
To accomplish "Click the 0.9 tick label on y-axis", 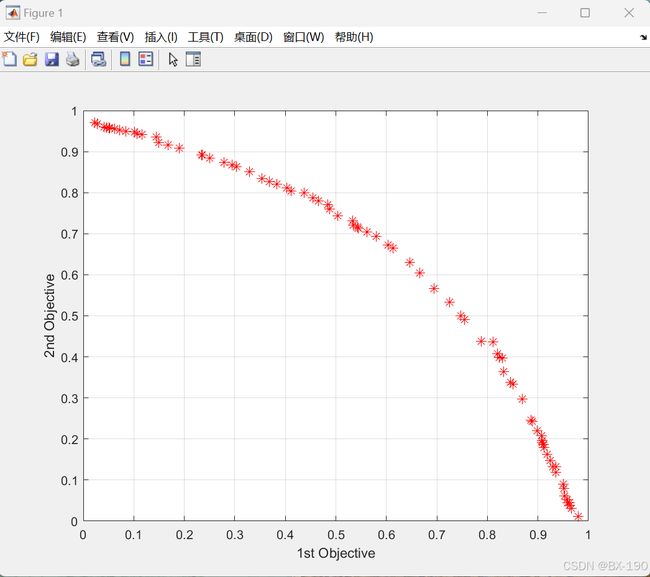I will [x=69, y=152].
